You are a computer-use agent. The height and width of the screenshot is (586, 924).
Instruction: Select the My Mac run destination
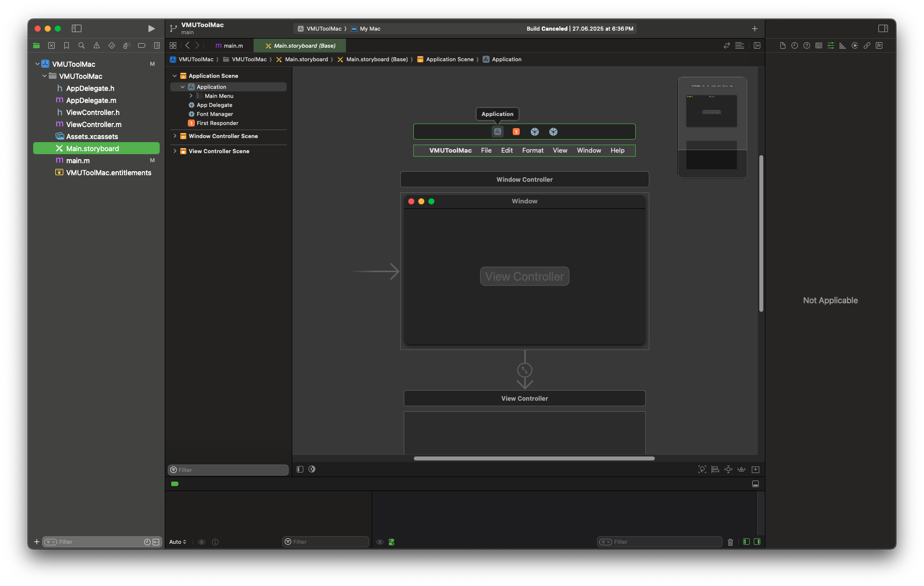(366, 29)
